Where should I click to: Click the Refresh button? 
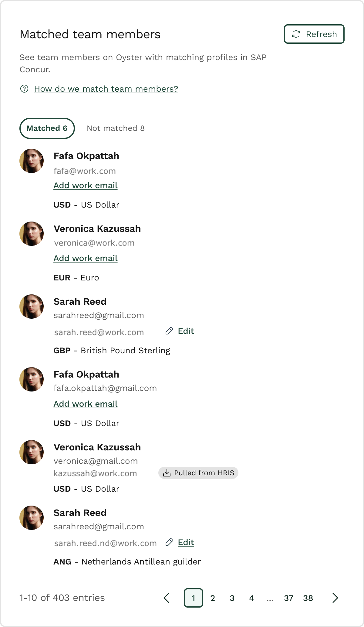click(314, 34)
